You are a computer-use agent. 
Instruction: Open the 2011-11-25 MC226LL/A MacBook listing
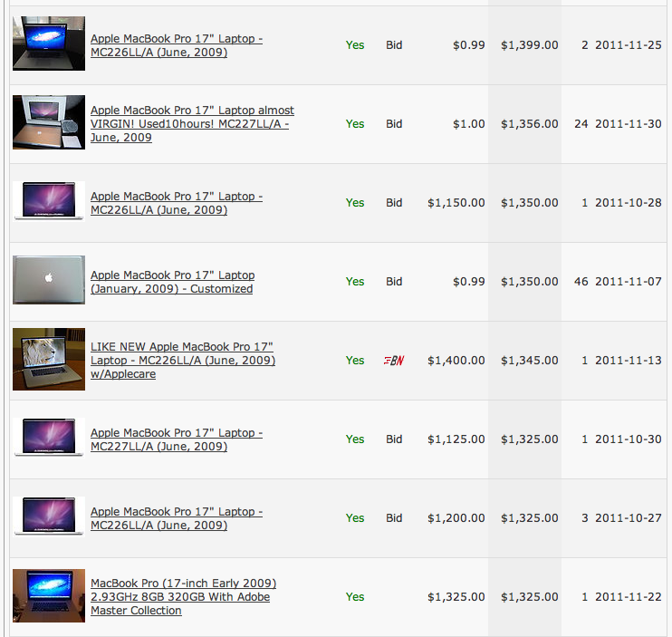177,45
